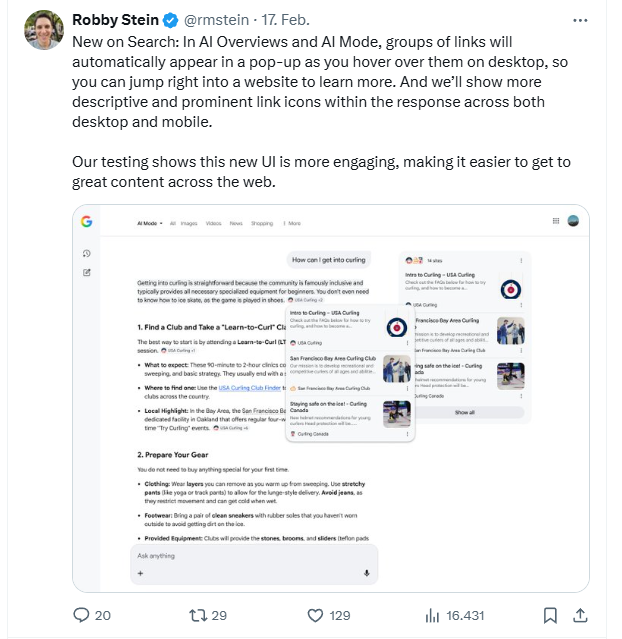Like the post with heart icon
The image size is (622, 639).
tap(314, 616)
